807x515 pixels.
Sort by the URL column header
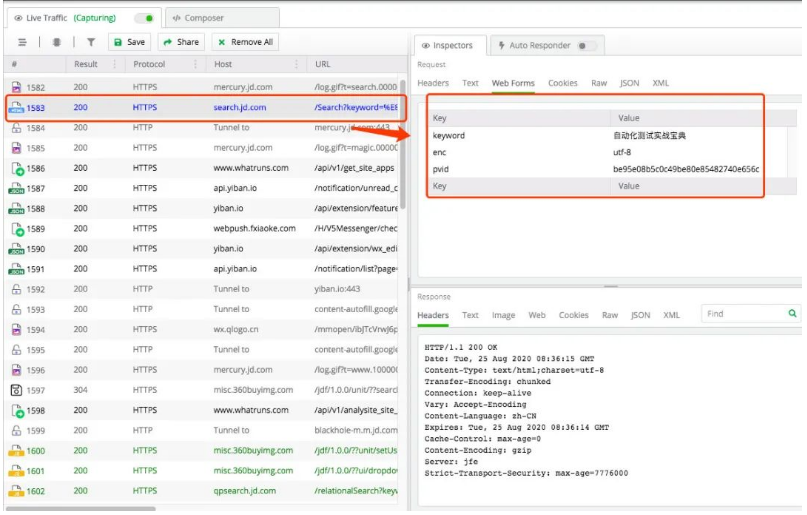322,64
